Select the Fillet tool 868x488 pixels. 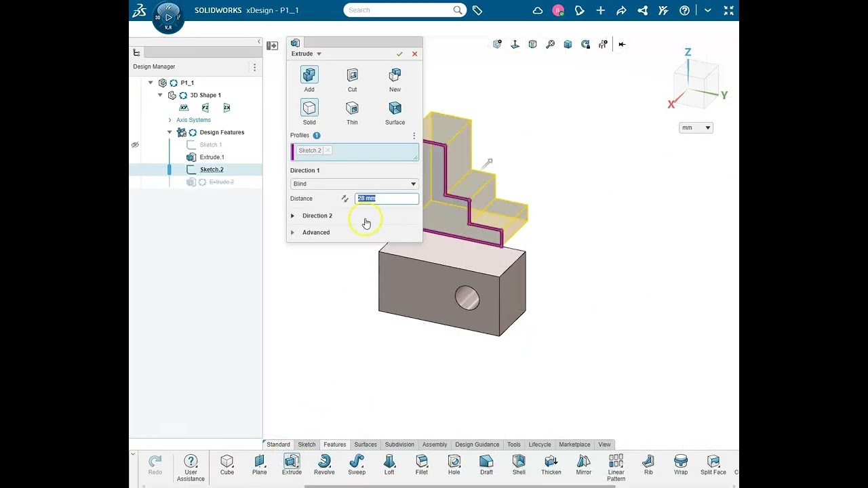click(422, 465)
